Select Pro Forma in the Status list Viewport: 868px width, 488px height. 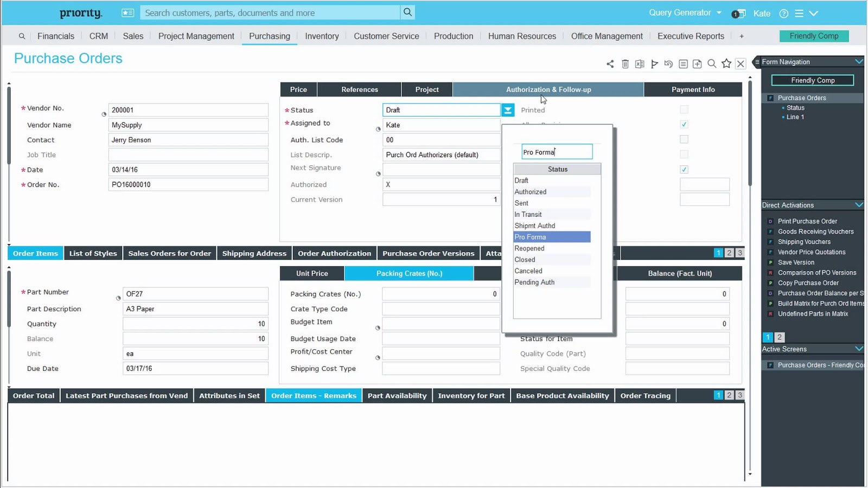click(x=552, y=237)
